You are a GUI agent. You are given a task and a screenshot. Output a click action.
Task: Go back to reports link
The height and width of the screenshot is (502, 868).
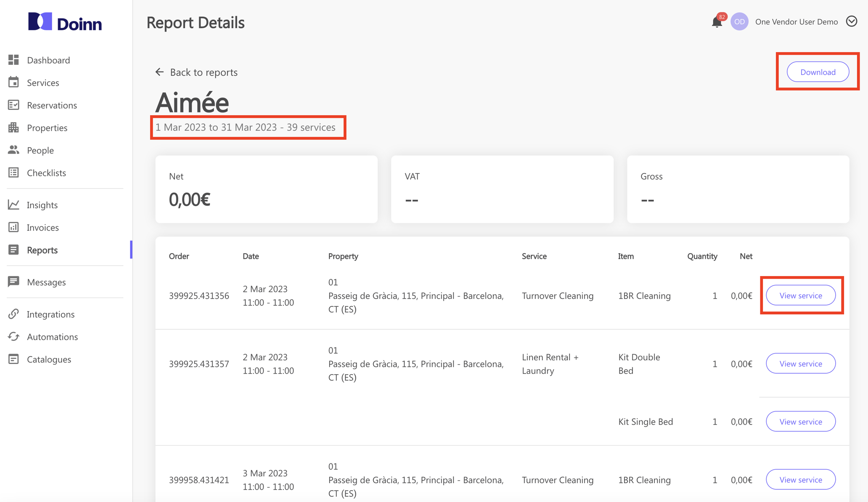coord(196,72)
